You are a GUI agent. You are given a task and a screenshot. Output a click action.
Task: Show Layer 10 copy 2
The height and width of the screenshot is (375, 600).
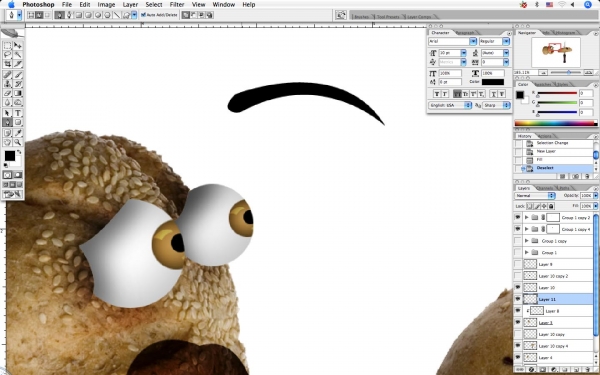click(x=518, y=276)
